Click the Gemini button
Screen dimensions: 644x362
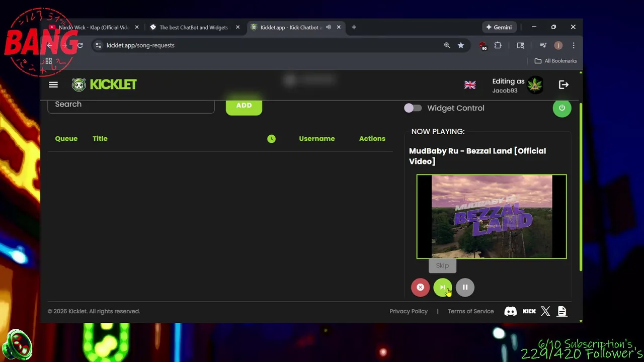point(499,27)
